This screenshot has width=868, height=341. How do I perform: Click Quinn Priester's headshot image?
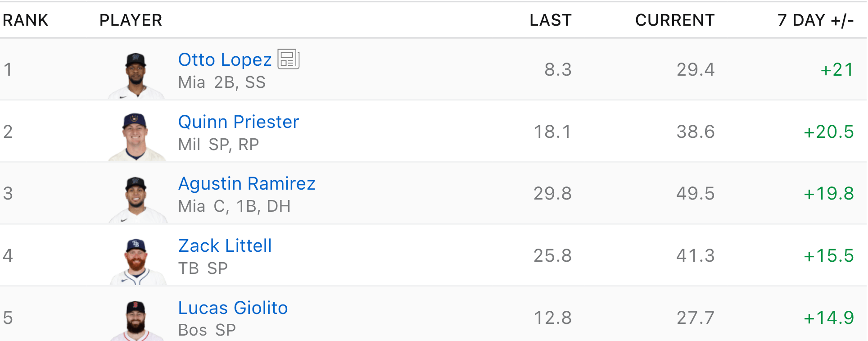click(136, 137)
